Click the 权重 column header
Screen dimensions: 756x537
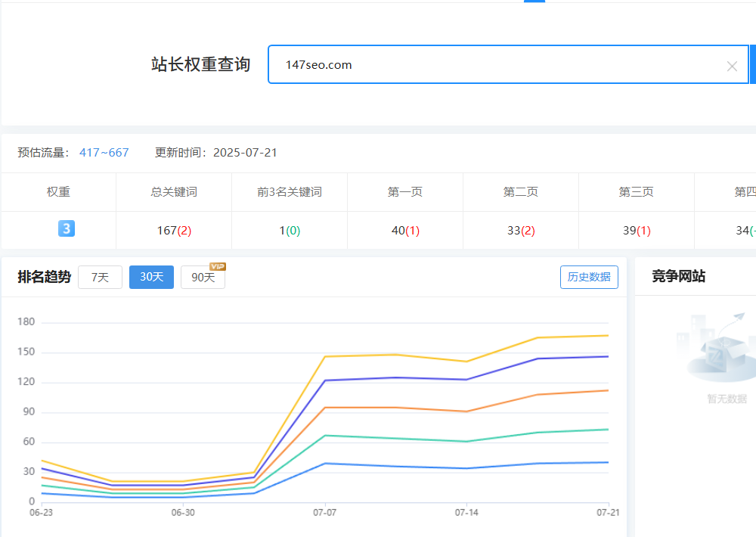pyautogui.click(x=58, y=192)
